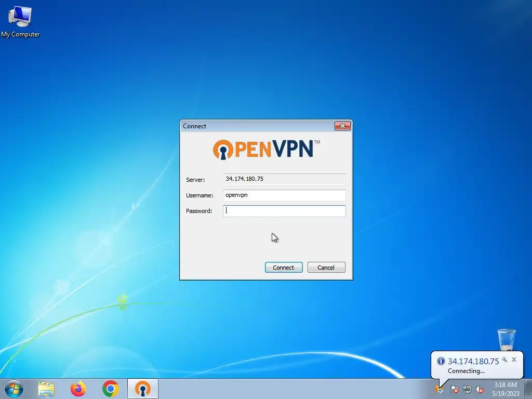This screenshot has height=399, width=532.
Task: Click the 34.174.180.75 balloon title
Action: coord(473,361)
